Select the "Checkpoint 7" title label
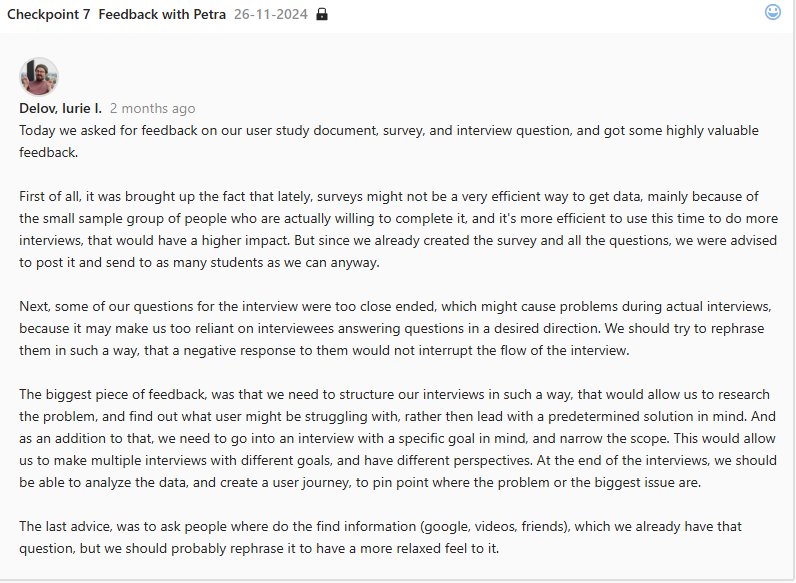Screen dimensions: 796x583 [x=49, y=15]
